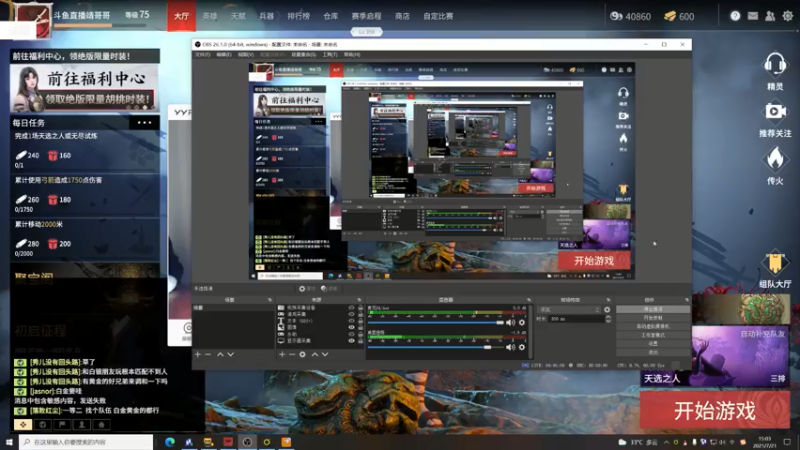The image size is (800, 450).
Task: Open the scene transition type dropdown
Action: (x=570, y=310)
